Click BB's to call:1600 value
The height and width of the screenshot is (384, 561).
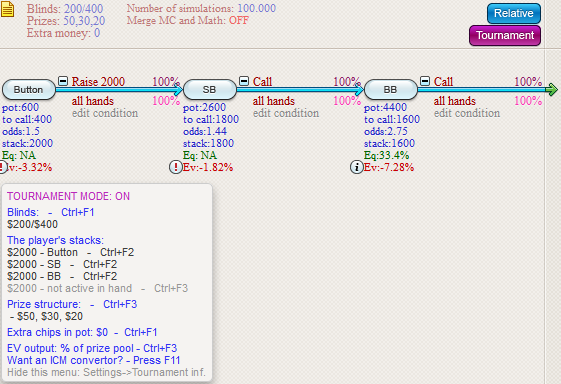point(392,119)
